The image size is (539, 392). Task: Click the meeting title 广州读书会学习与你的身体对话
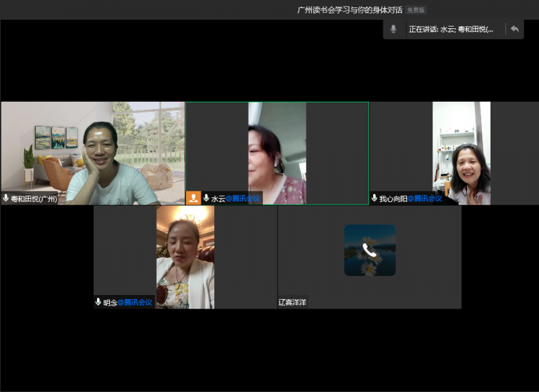(350, 10)
